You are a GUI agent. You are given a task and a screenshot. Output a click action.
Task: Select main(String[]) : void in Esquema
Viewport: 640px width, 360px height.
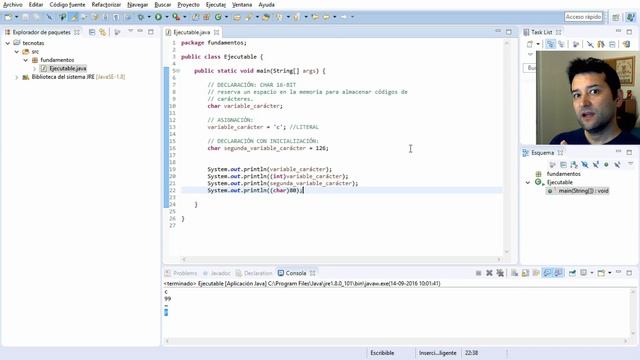(578, 191)
